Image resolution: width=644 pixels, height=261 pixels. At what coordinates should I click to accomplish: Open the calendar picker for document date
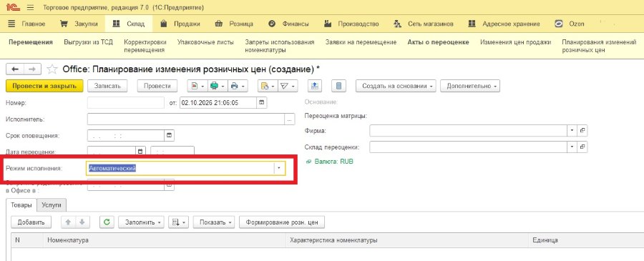[x=262, y=102]
